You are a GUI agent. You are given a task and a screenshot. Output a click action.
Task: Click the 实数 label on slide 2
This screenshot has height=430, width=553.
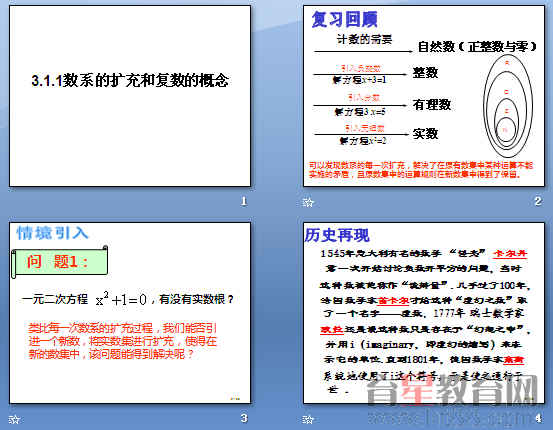[425, 134]
